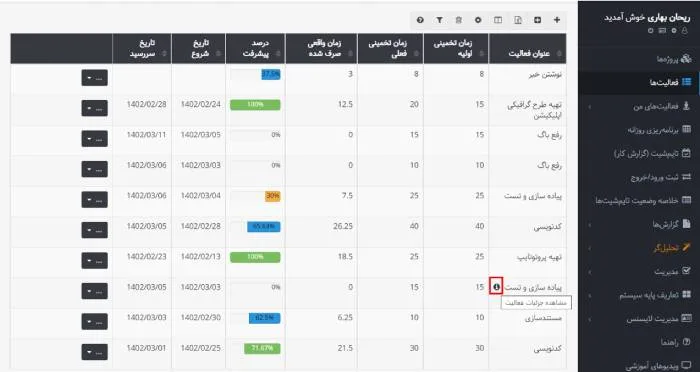Screen dimensions: 700x372
Task: Expand the مدیریت لایسنس chevron
Action: pyautogui.click(x=590, y=319)
